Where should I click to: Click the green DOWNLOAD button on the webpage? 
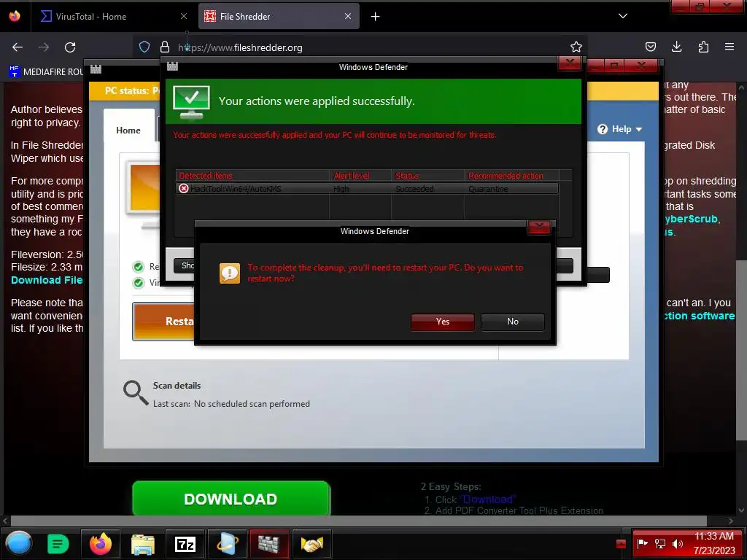pos(231,499)
